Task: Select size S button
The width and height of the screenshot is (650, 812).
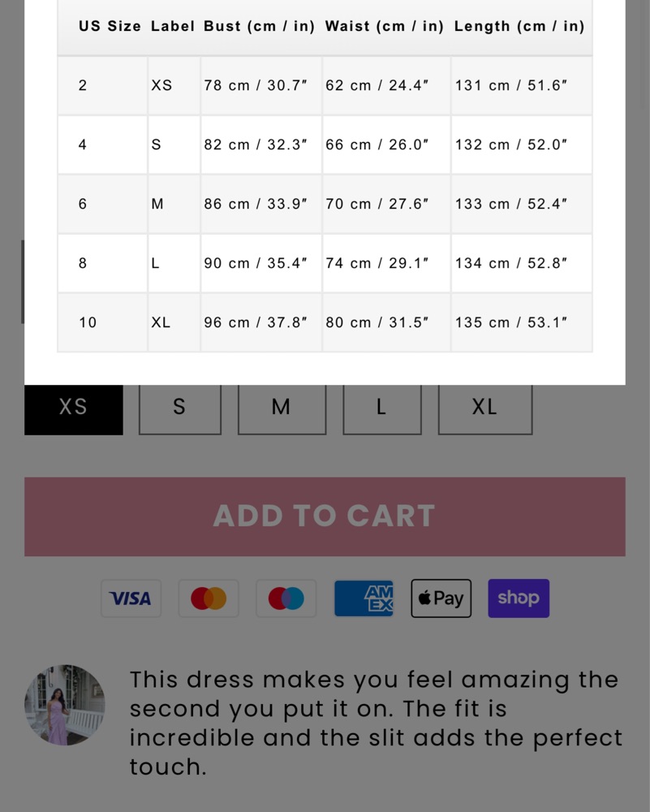Action: click(179, 409)
